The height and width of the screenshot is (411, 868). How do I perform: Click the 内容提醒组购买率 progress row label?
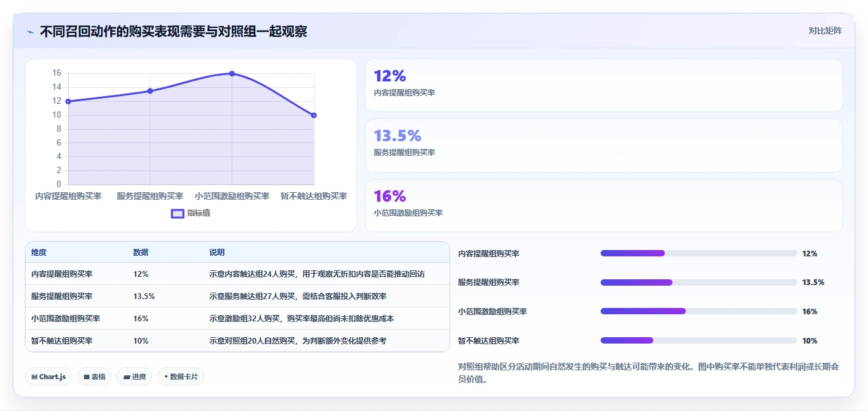(489, 253)
